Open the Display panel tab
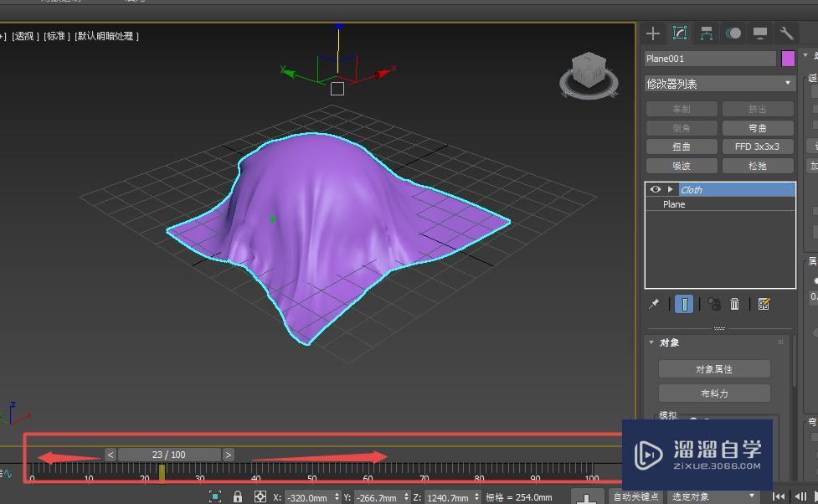Screen dimensions: 818x504 coord(760,33)
